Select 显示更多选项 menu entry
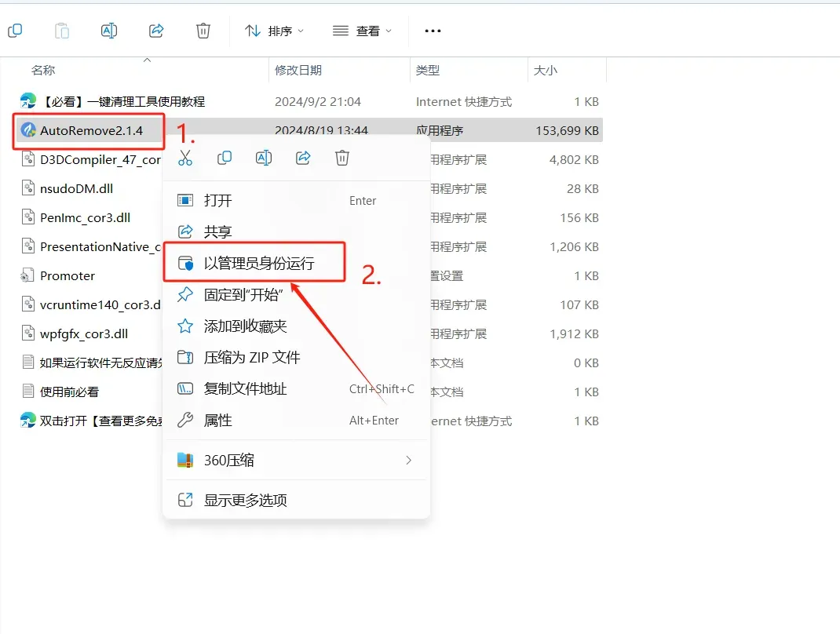Viewport: 840px width, 634px height. click(x=296, y=500)
